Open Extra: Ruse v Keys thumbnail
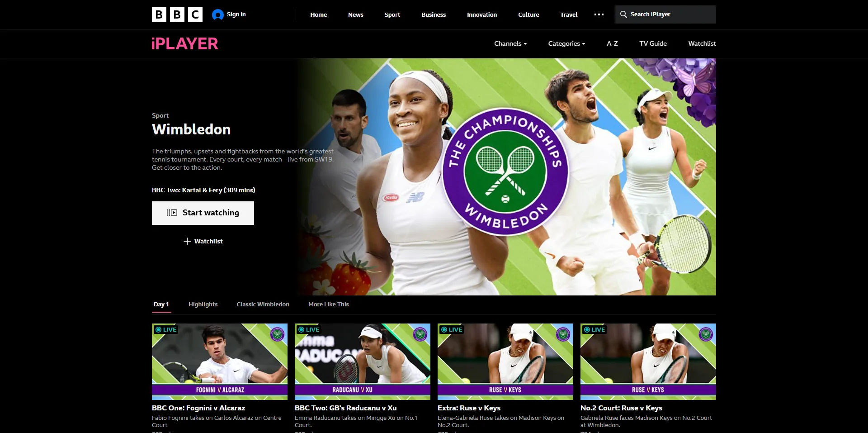The width and height of the screenshot is (868, 433). tap(505, 362)
